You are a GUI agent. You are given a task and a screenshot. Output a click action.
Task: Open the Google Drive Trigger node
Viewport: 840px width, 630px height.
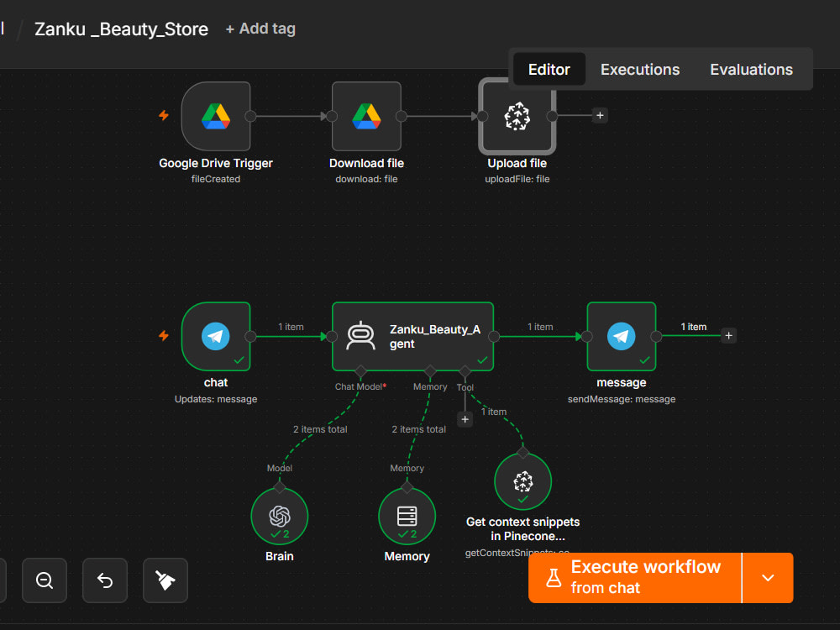[216, 116]
